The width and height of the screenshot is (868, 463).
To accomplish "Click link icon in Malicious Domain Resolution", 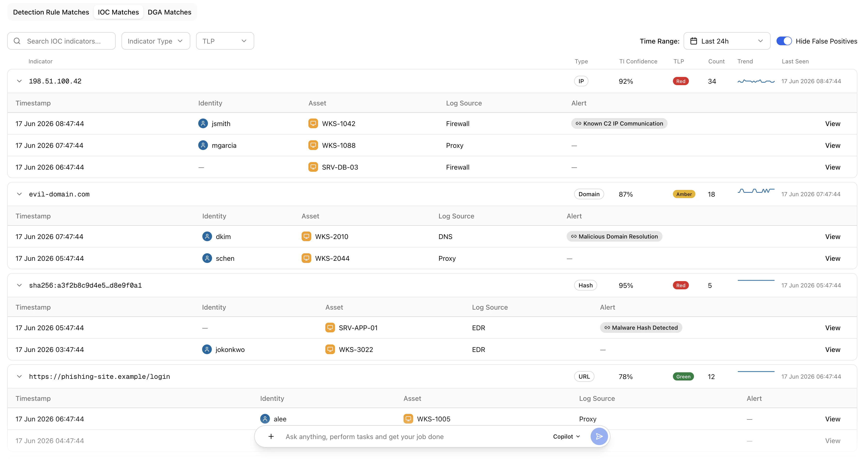I will [x=573, y=236].
